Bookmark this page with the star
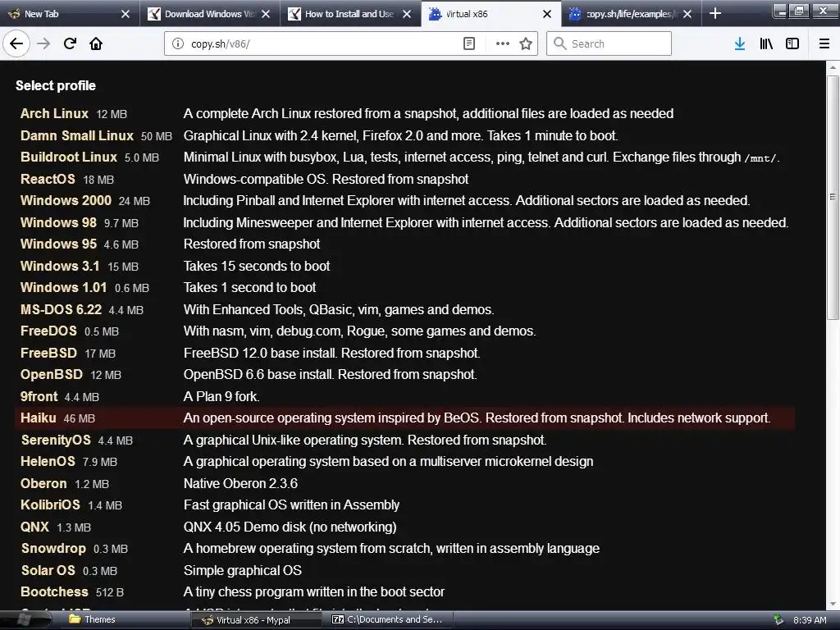The image size is (840, 630). 526,43
